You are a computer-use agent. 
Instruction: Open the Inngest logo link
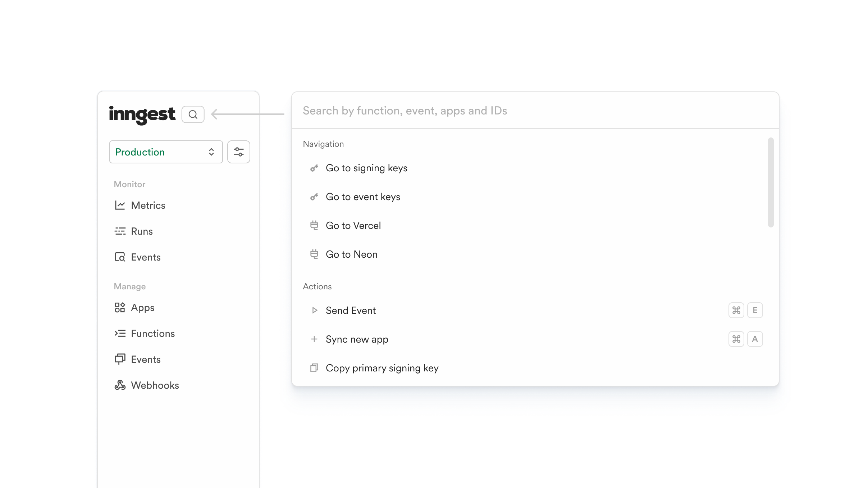142,114
